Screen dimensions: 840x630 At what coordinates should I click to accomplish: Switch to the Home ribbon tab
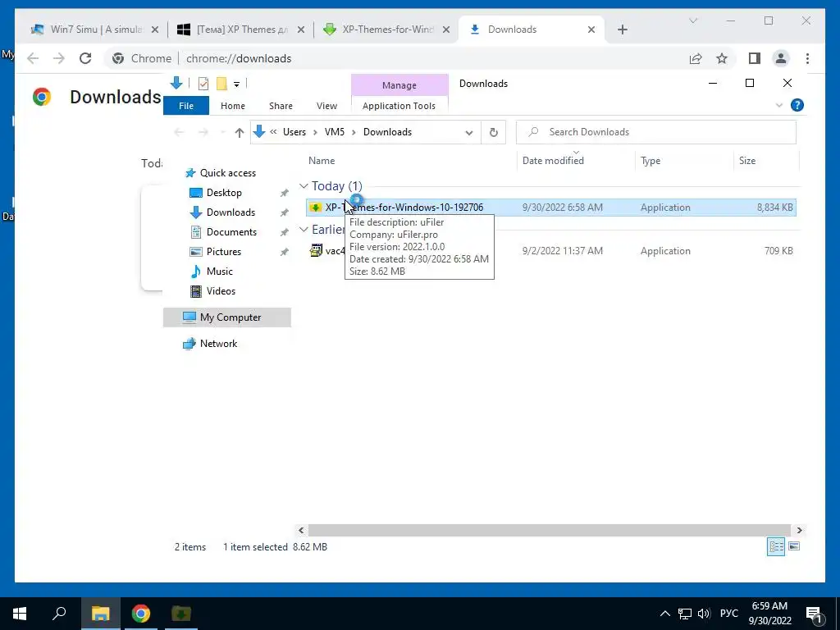[232, 106]
